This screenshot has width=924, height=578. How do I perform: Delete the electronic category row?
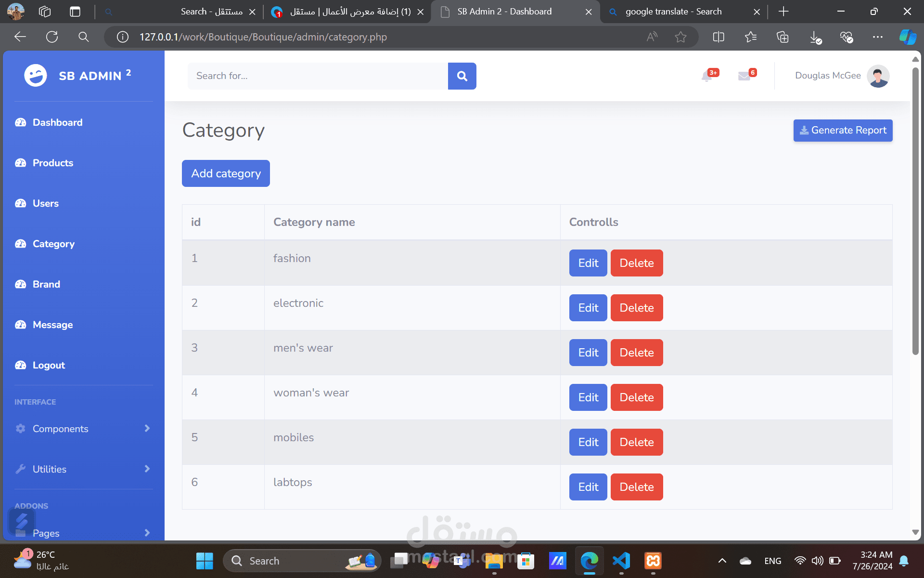click(636, 308)
